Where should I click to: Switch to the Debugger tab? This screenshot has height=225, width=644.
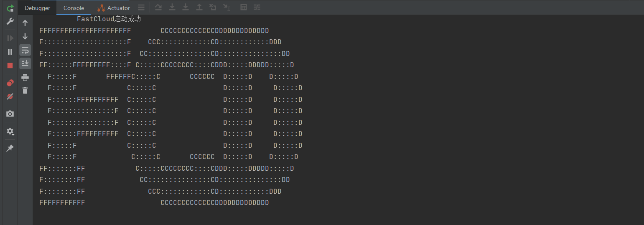pyautogui.click(x=37, y=8)
